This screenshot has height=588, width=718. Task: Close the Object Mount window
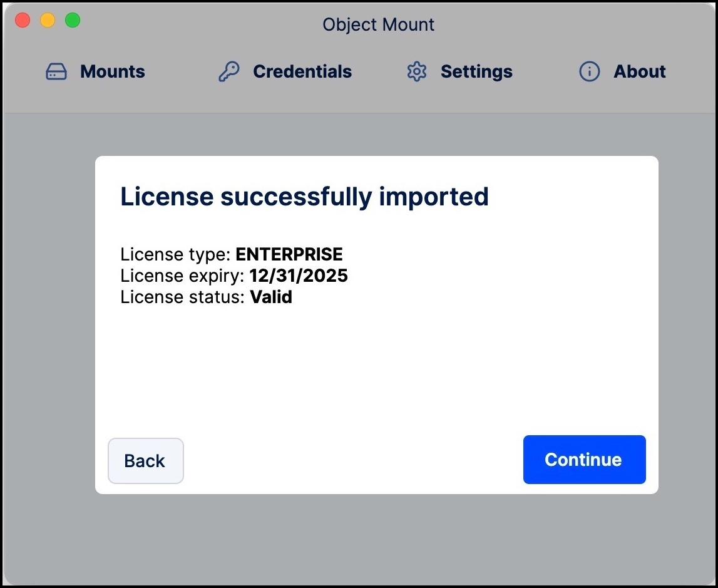pyautogui.click(x=23, y=21)
